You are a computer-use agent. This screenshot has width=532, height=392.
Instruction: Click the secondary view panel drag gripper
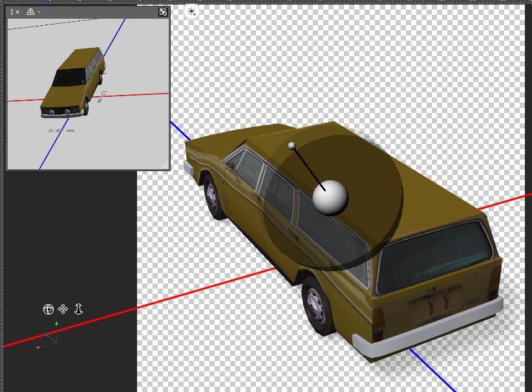click(12, 12)
